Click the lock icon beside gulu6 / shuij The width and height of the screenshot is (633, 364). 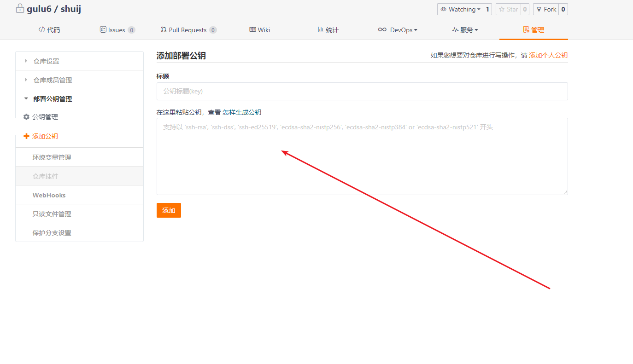20,8
